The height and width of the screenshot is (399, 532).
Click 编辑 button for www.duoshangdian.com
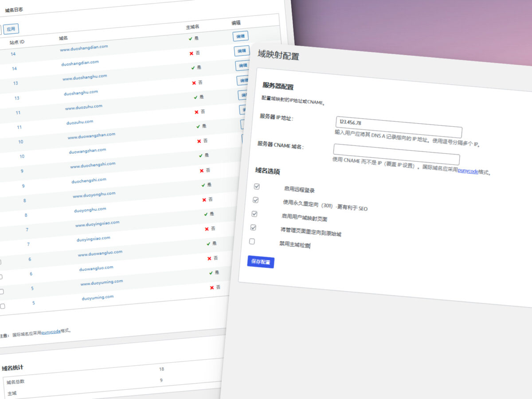tap(240, 36)
